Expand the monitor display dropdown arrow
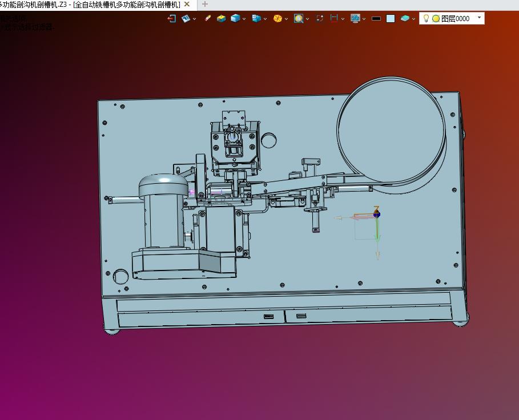 pos(364,19)
